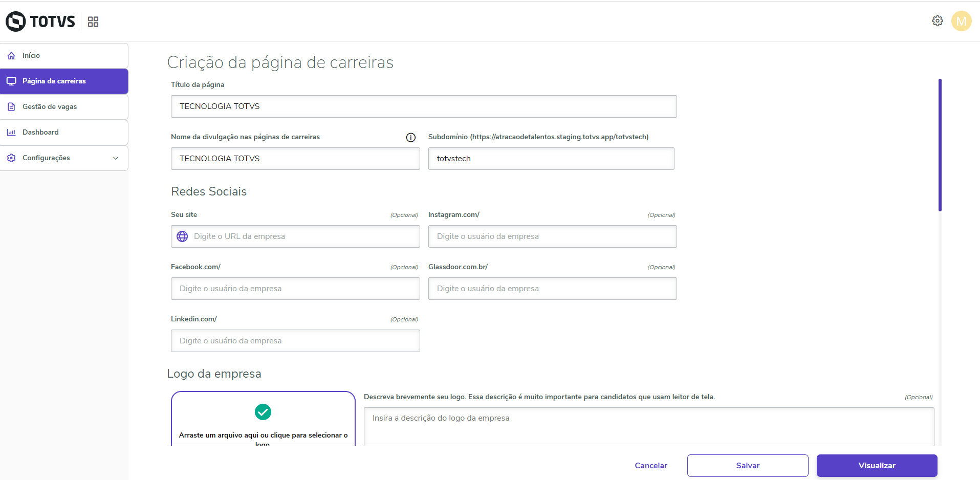Click the Configurações gear icon in sidebar
The height and width of the screenshot is (480, 980).
pyautogui.click(x=11, y=158)
